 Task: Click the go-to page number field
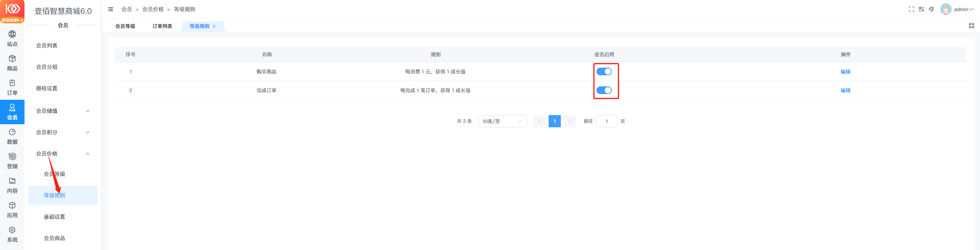[606, 121]
